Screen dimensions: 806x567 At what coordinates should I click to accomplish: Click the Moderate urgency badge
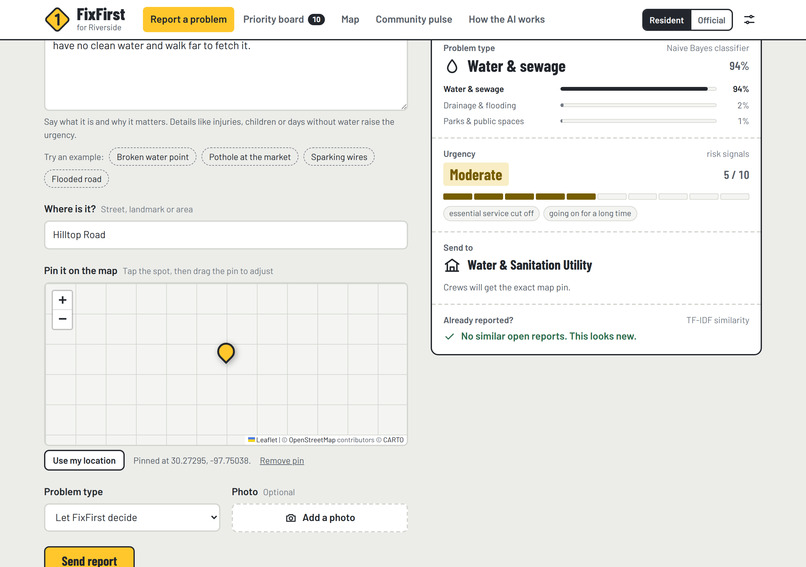(x=476, y=175)
